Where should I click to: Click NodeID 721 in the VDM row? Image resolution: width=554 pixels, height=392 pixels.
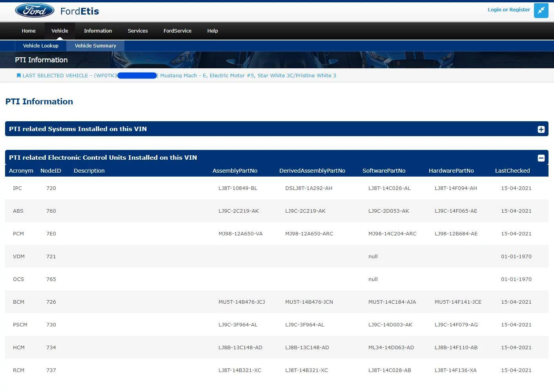click(x=51, y=256)
